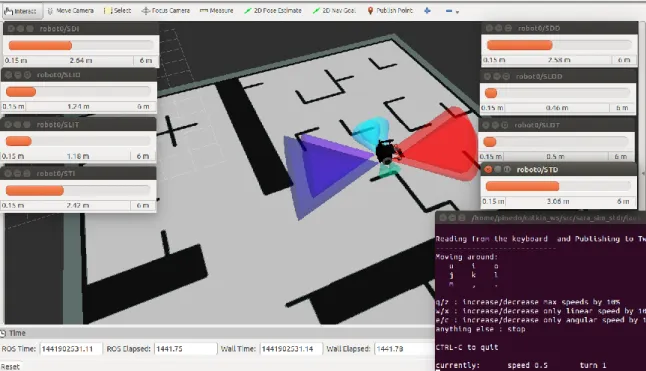Click the 1.18 m range value
This screenshot has height=371, width=646.
pos(78,156)
